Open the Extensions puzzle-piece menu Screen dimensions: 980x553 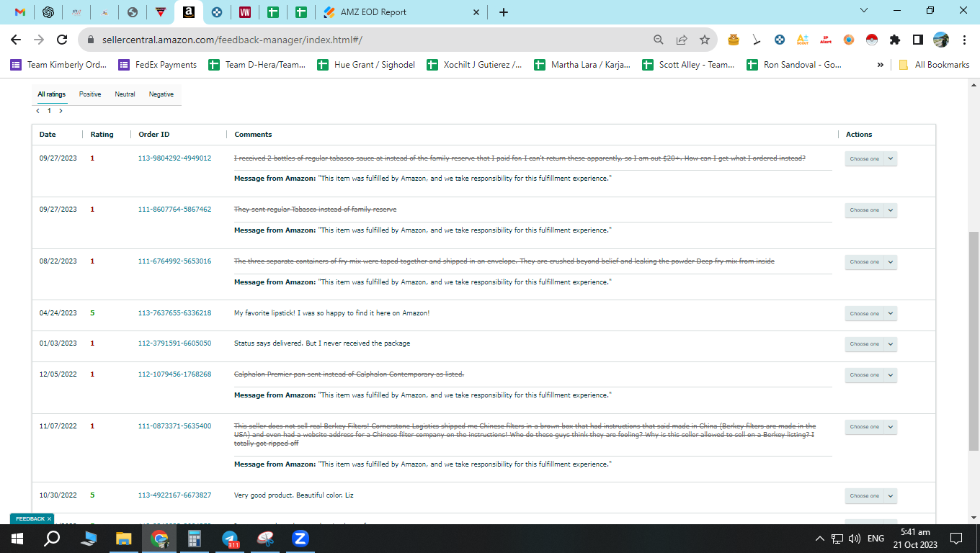click(895, 40)
